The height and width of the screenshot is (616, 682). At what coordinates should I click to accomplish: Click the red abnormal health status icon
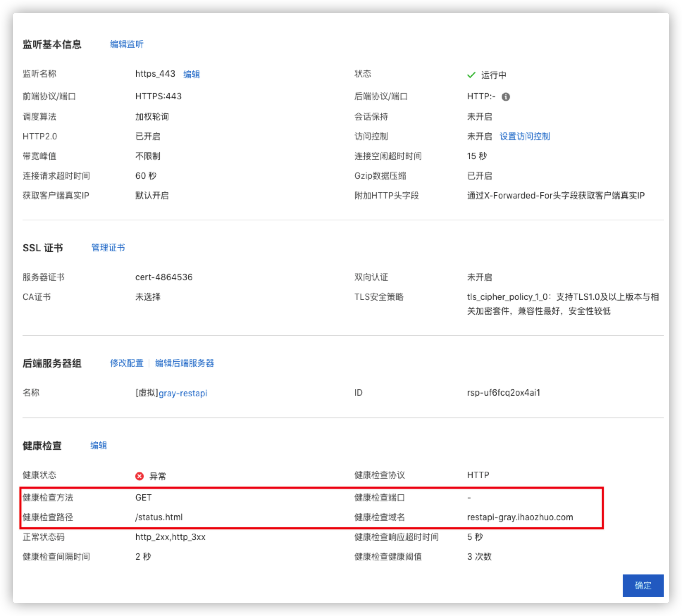(x=140, y=476)
